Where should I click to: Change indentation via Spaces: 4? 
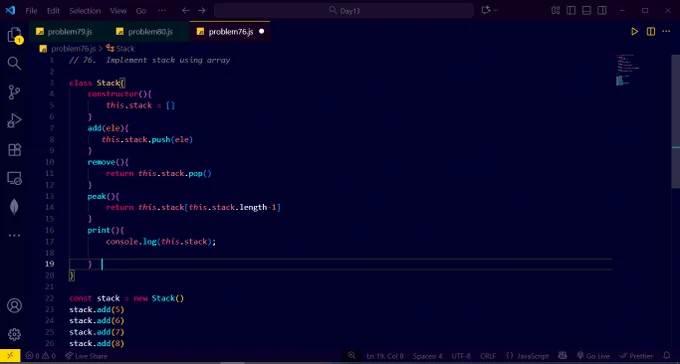[428, 356]
